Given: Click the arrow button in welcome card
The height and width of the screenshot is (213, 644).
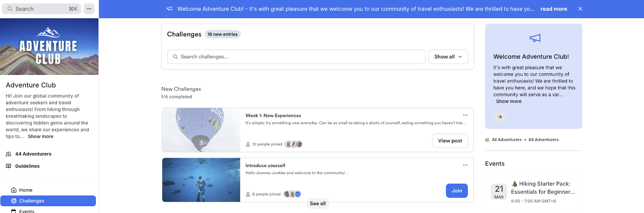Looking at the screenshot, I should 500,117.
